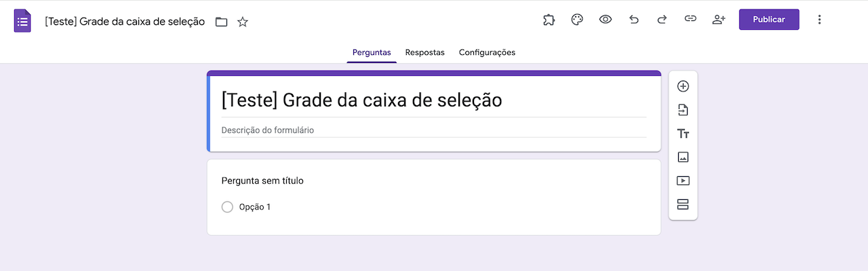This screenshot has height=271, width=868.
Task: Click the Publicar button
Action: (x=769, y=20)
